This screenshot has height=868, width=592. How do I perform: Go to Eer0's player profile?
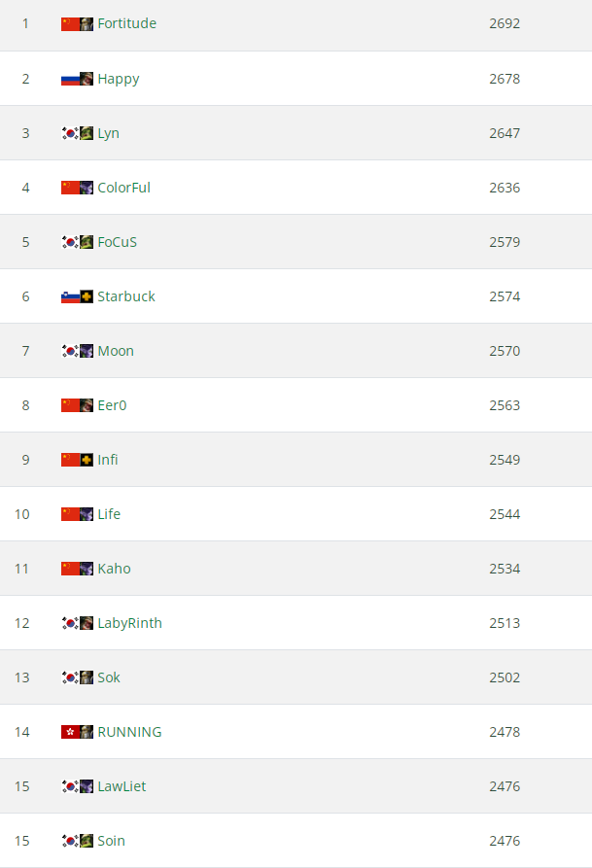tap(112, 405)
